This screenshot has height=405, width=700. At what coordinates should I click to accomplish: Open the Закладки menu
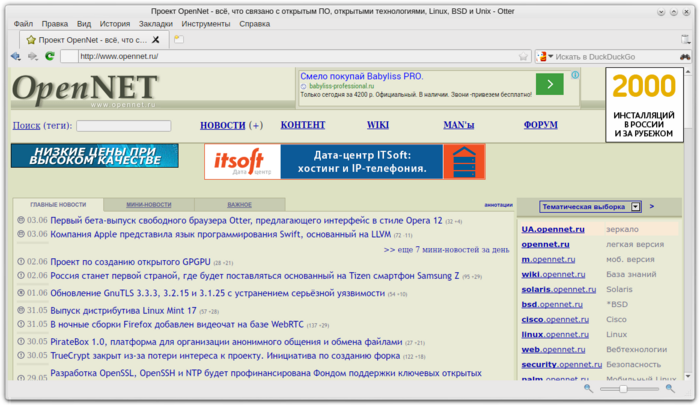point(155,24)
